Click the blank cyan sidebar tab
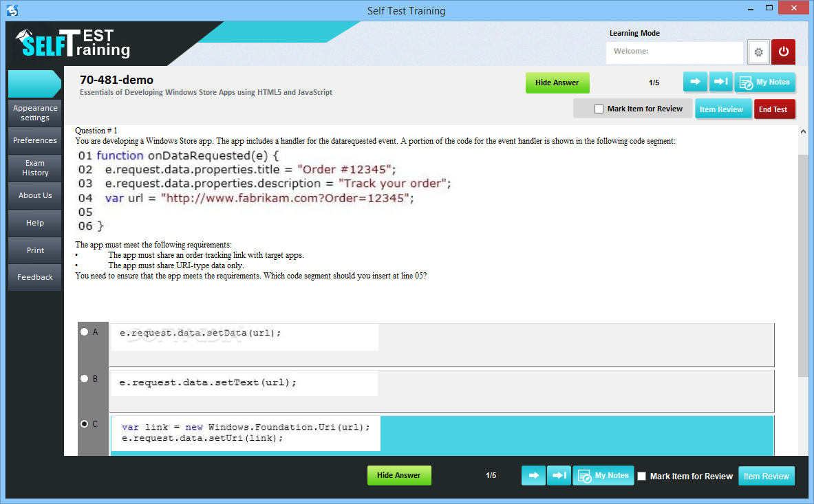Image resolution: width=814 pixels, height=504 pixels. (35, 84)
